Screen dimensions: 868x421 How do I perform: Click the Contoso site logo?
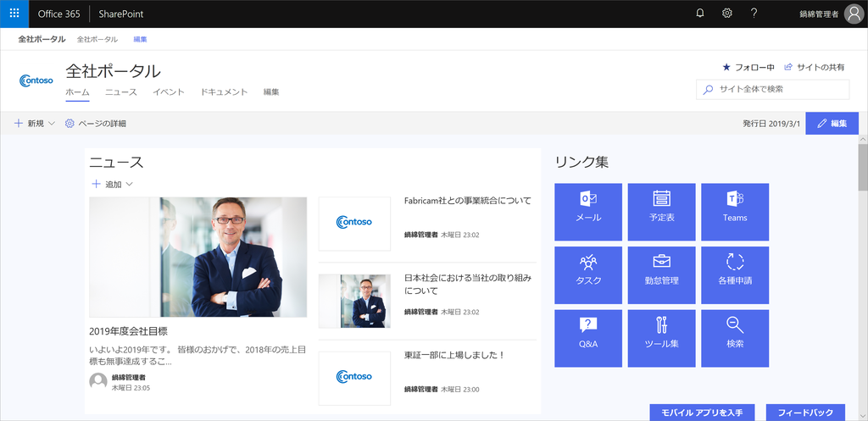[x=36, y=80]
